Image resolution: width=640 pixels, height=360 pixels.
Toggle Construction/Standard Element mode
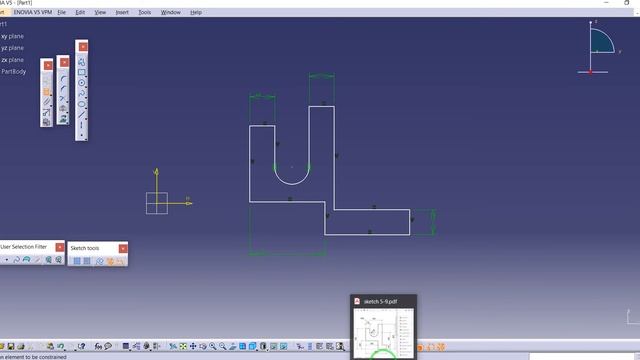pyautogui.click(x=100, y=261)
